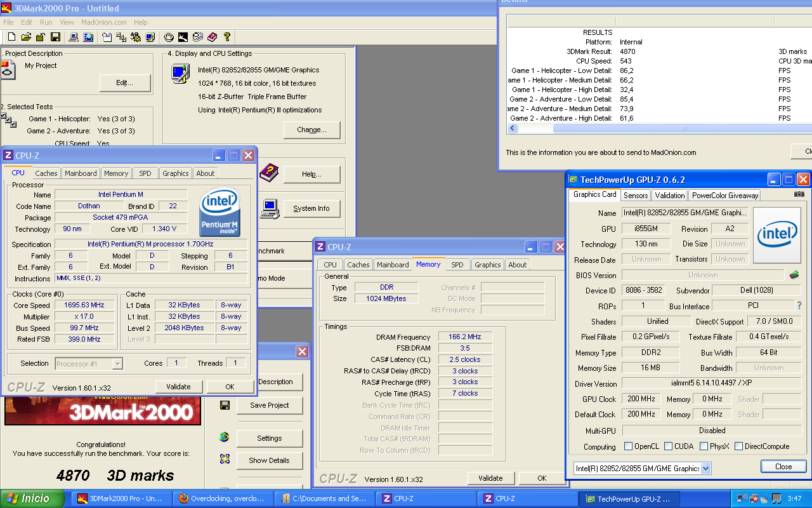Click the globe icon beside Settings
The height and width of the screenshot is (508, 812).
(224, 437)
